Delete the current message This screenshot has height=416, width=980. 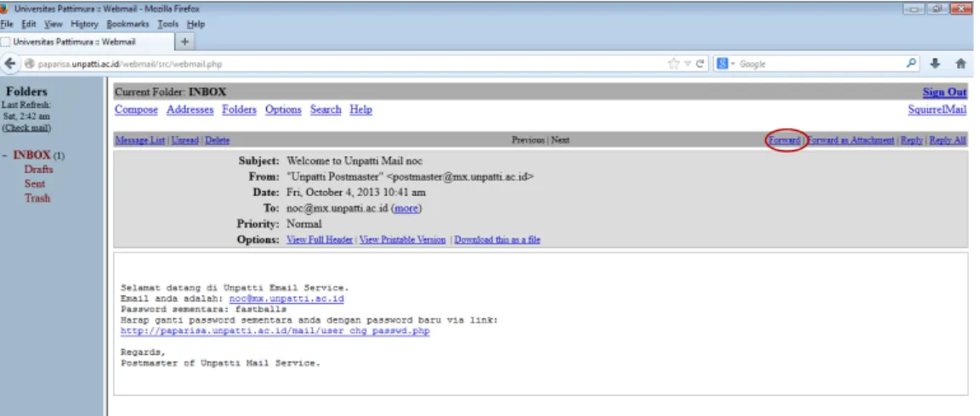[217, 140]
